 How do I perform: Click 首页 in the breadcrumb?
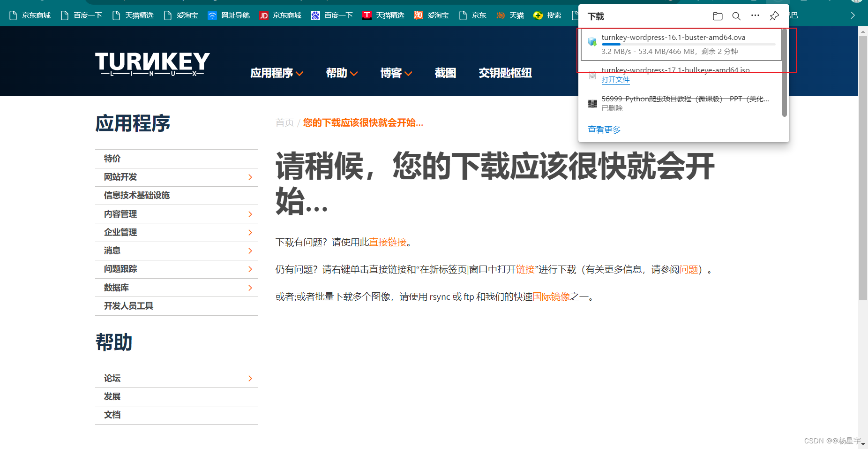[x=284, y=122]
